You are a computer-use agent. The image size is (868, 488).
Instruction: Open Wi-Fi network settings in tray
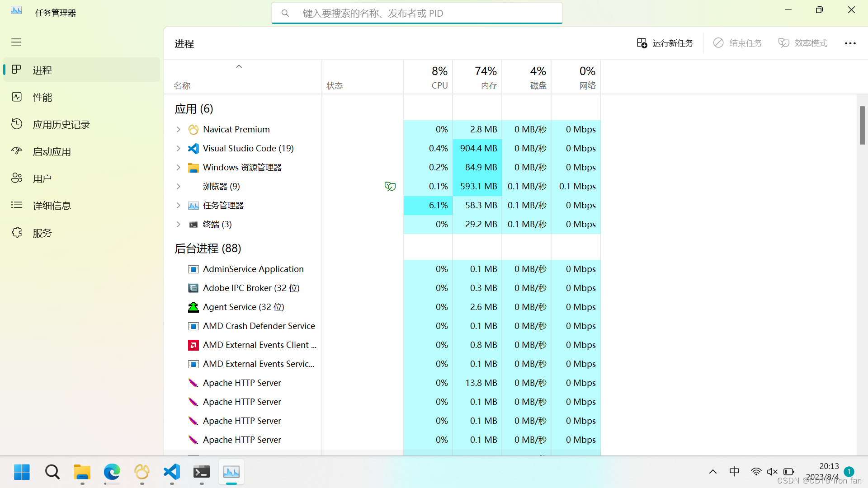(756, 472)
